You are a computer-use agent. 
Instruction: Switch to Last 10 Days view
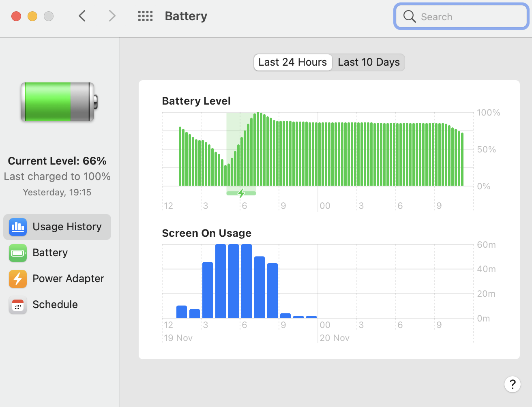click(x=369, y=62)
